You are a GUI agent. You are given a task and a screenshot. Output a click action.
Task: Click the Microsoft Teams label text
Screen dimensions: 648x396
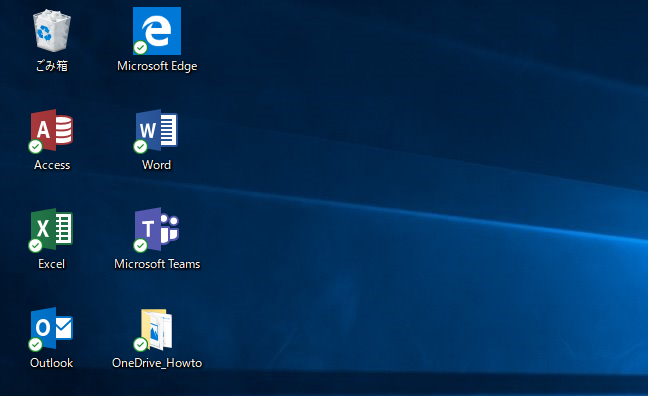(157, 264)
